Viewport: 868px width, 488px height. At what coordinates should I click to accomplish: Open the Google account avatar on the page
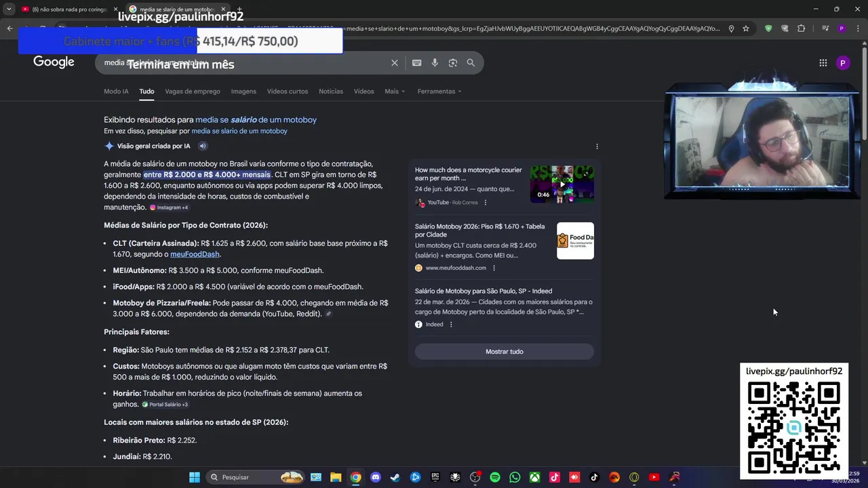[843, 63]
